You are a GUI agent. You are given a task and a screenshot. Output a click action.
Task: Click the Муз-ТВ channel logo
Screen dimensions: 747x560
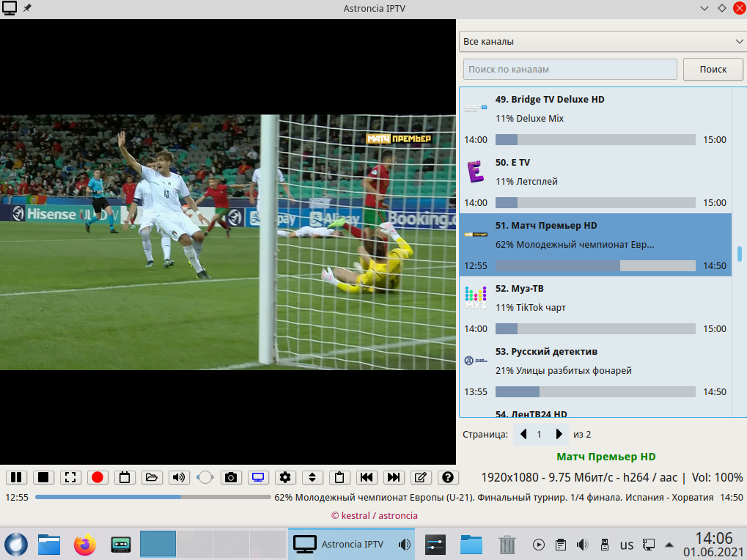coord(476,298)
